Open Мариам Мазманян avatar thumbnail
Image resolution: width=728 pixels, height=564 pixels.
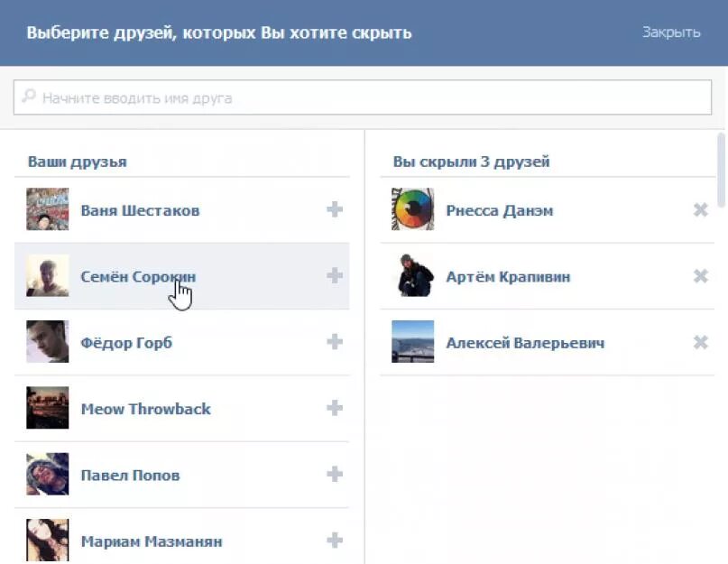pos(47,540)
